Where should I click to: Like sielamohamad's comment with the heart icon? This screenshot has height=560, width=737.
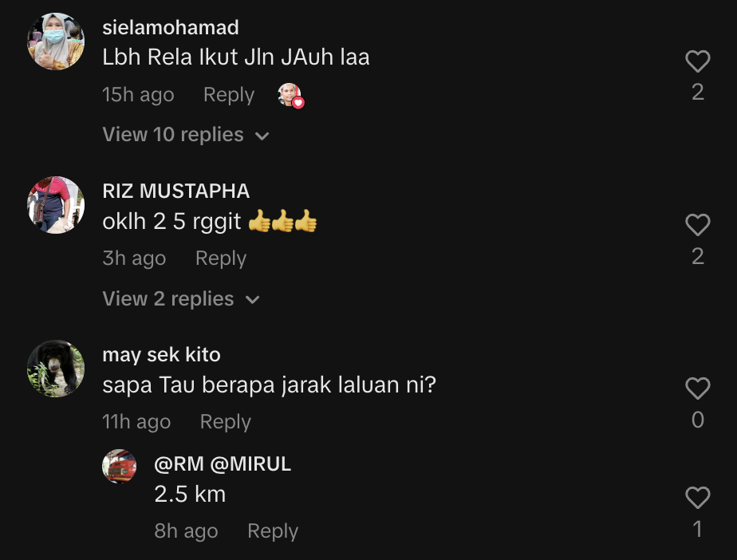pyautogui.click(x=697, y=61)
